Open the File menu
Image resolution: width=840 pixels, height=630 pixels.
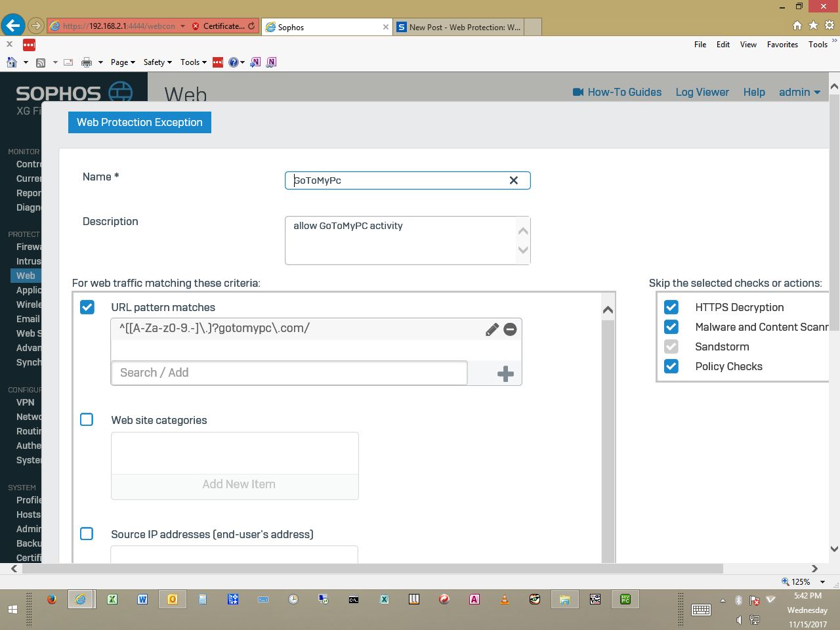(700, 45)
